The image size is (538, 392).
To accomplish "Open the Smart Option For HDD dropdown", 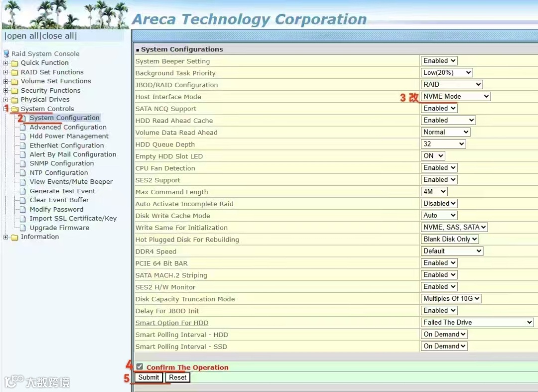I will pyautogui.click(x=477, y=322).
